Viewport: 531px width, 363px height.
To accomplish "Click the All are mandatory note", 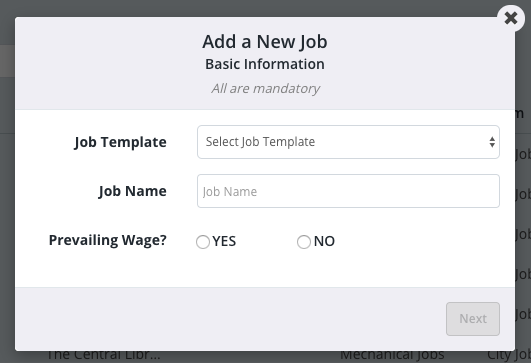I will click(266, 88).
